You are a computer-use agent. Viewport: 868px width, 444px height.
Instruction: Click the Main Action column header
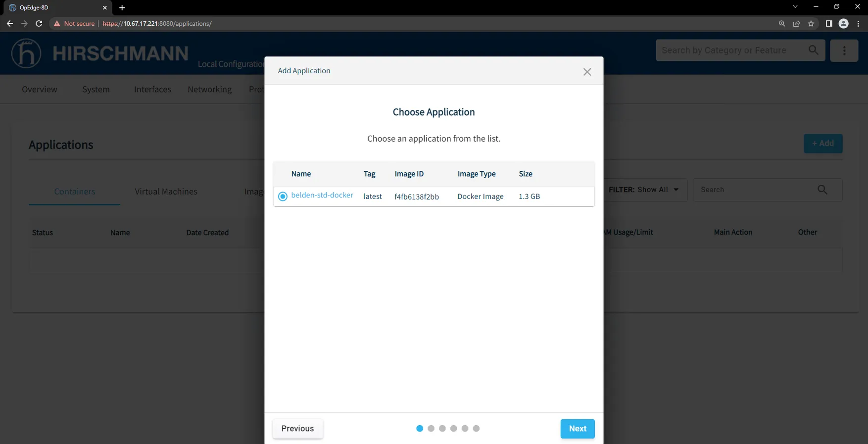pyautogui.click(x=733, y=232)
